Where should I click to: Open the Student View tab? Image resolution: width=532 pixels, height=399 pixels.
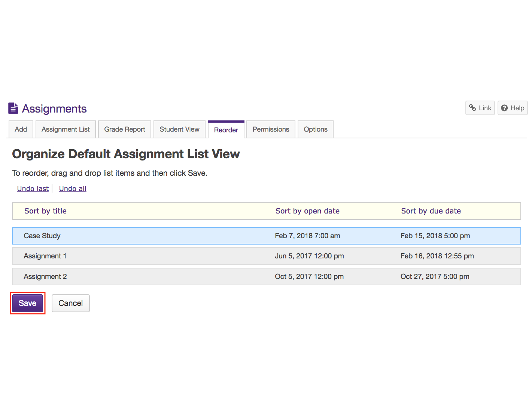coord(179,129)
